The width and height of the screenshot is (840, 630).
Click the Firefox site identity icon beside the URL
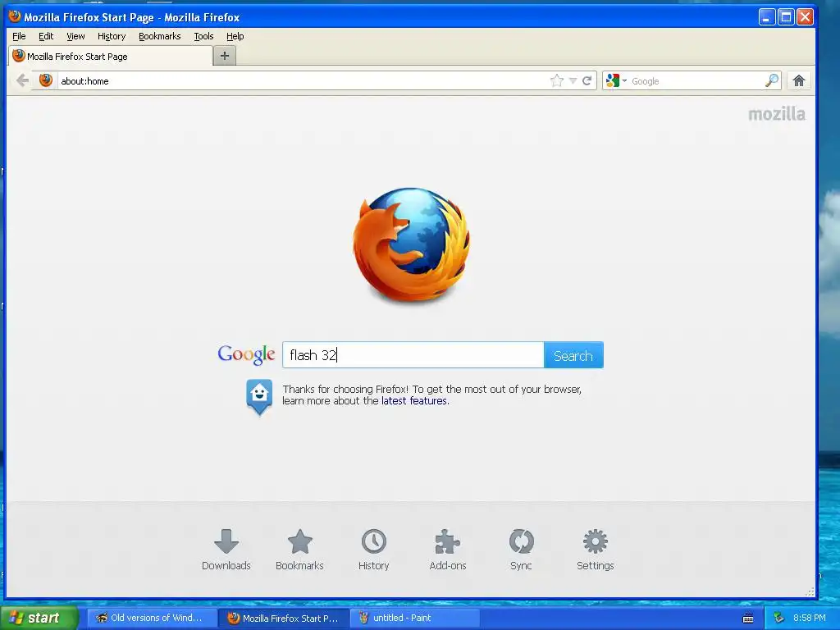click(46, 80)
